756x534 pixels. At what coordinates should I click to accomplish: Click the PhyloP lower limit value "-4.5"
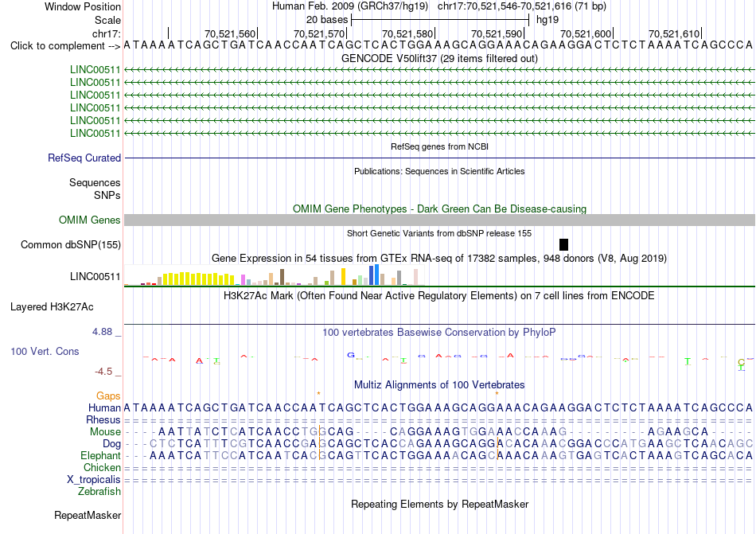(x=103, y=371)
